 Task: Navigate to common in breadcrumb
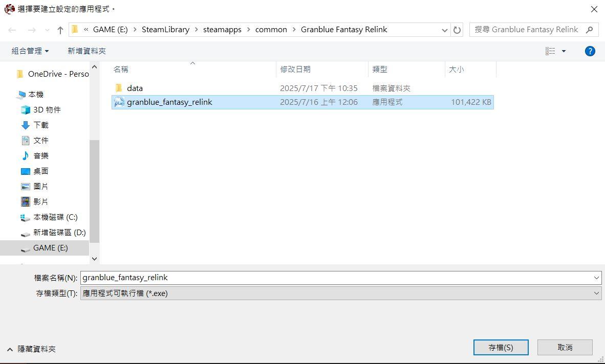tap(271, 30)
